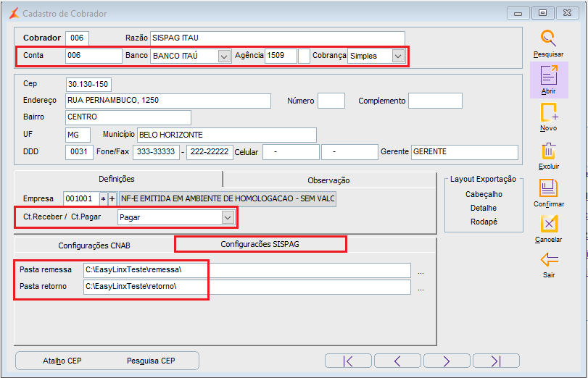Click the Gerente field
Screen dimensions: 588x378
[465, 152]
